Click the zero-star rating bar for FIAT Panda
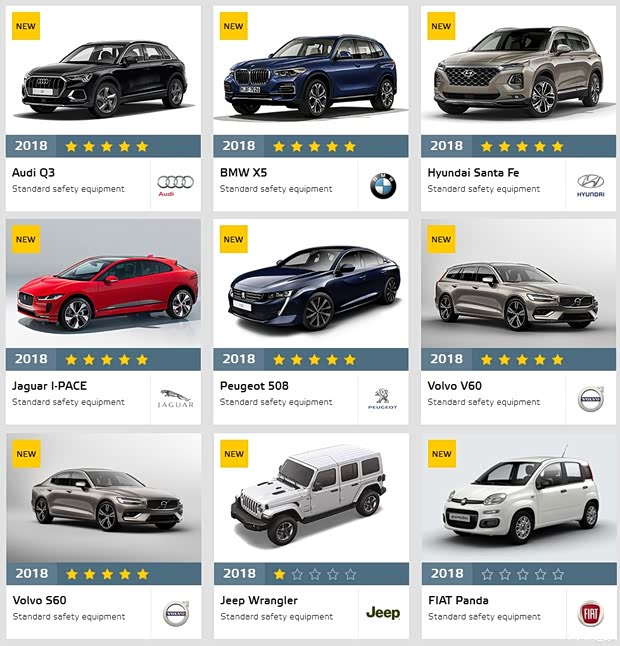This screenshot has width=620, height=646. (x=519, y=573)
